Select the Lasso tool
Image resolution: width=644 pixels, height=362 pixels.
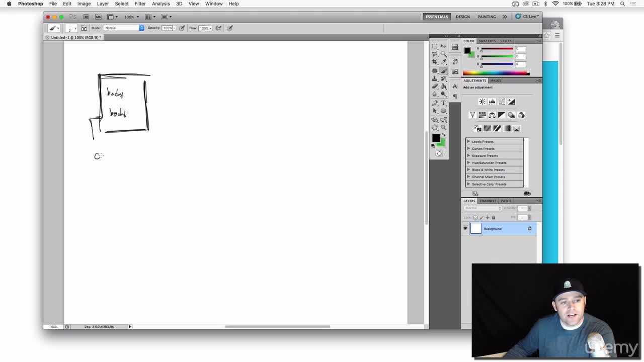pos(435,54)
